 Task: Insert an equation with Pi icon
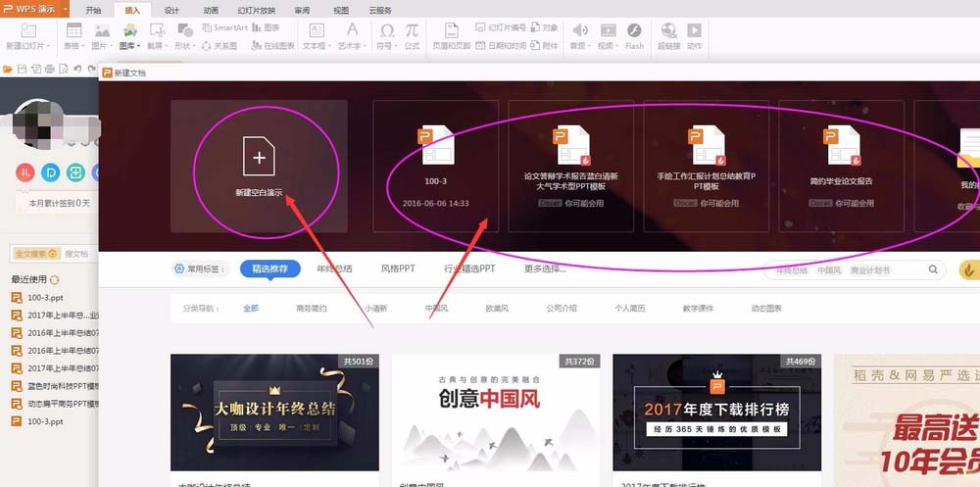412,30
